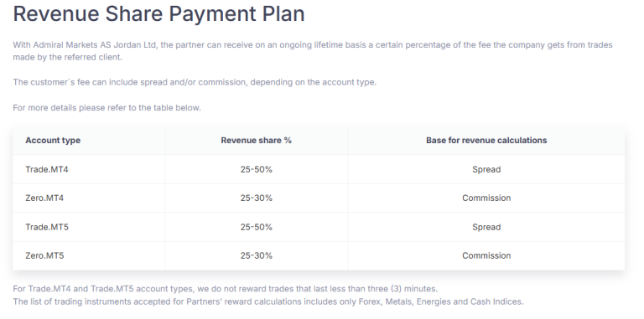This screenshot has height=319, width=644.
Task: Select the Account type column header
Action: [x=53, y=140]
